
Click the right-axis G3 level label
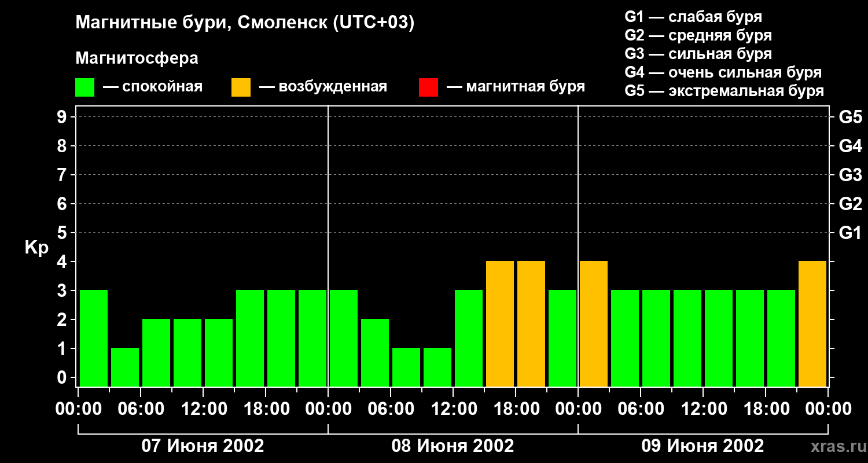tap(850, 175)
